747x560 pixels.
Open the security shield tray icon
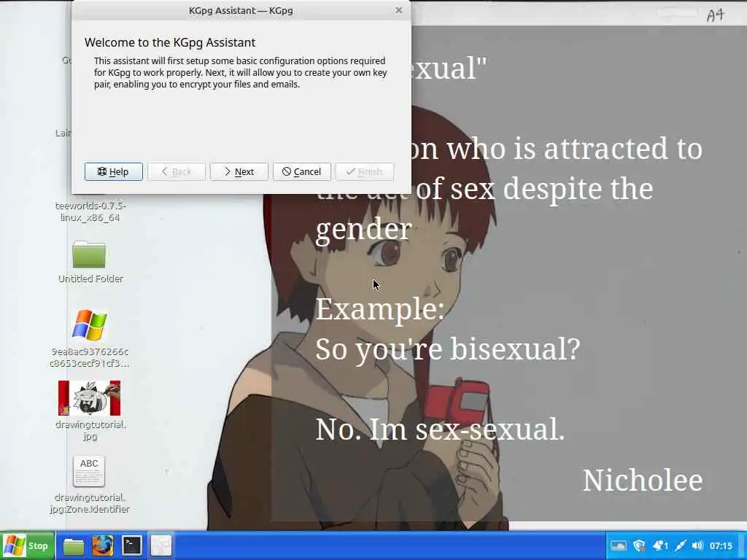(639, 545)
